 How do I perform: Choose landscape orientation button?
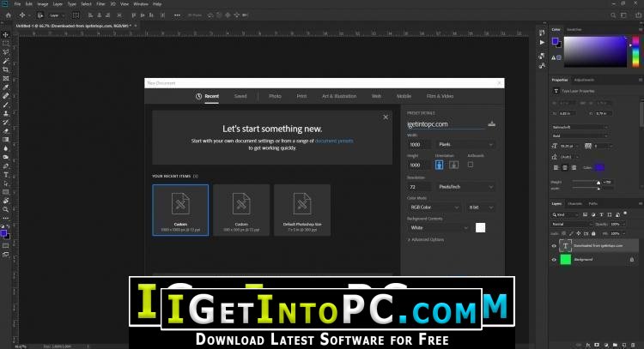coord(453,165)
